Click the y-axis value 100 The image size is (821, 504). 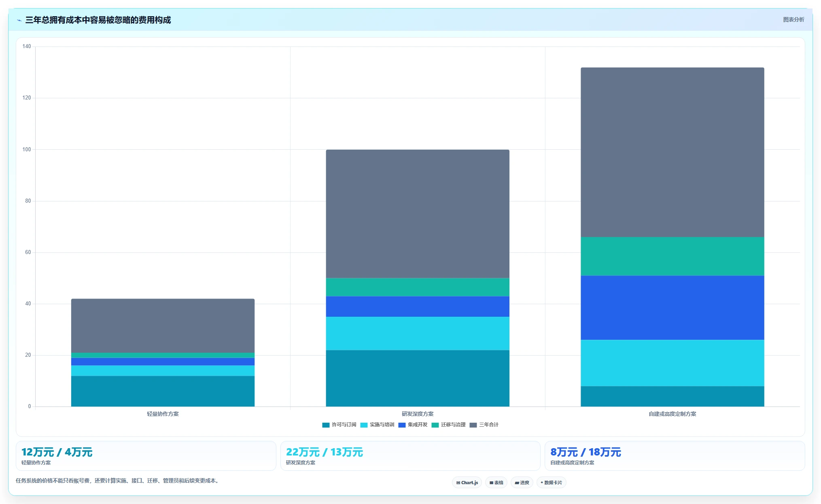coord(27,150)
